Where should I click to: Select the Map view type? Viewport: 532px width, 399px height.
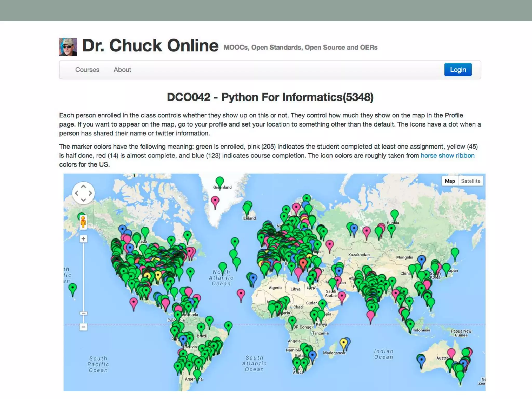pyautogui.click(x=450, y=181)
